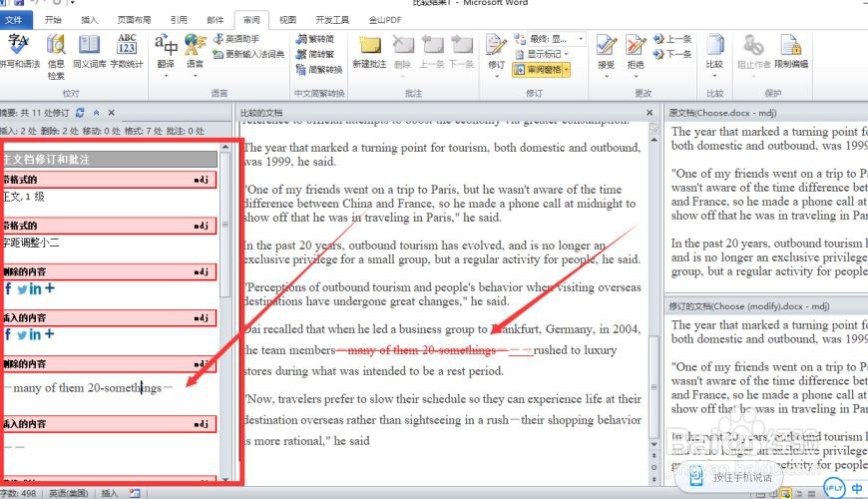Add a comment with 新建批注
The height and width of the screenshot is (499, 868).
pos(370,51)
